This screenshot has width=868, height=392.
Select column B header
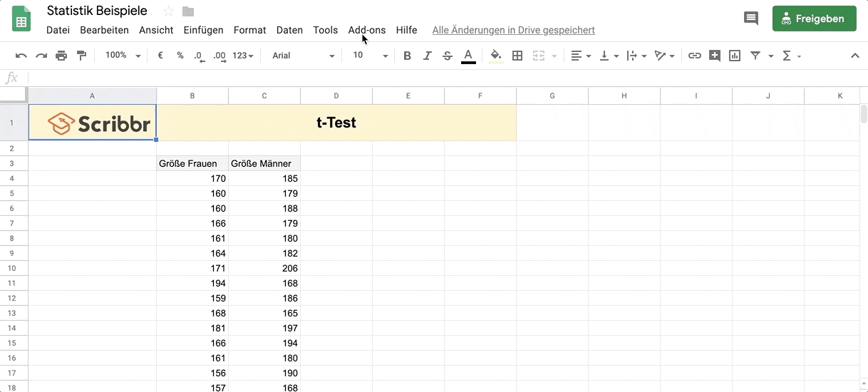[x=192, y=96]
